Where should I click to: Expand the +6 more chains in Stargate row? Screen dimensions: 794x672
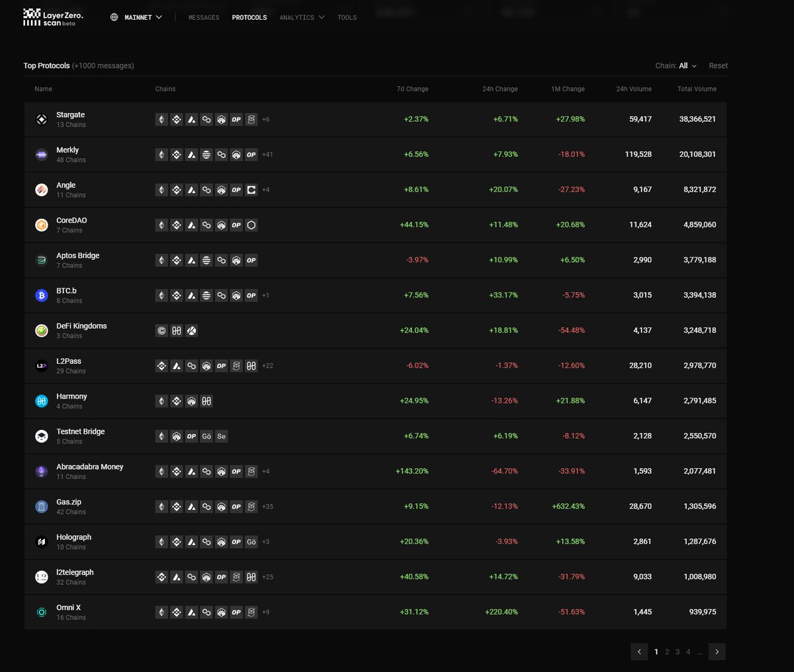pos(265,120)
